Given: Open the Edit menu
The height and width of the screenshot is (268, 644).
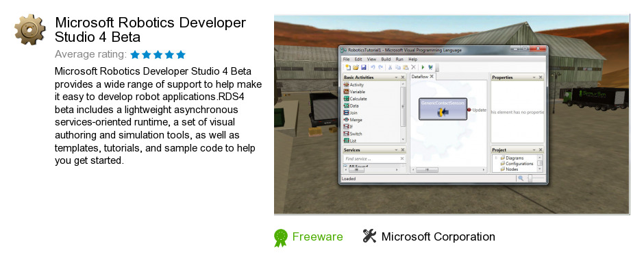Looking at the screenshot, I should coord(358,59).
